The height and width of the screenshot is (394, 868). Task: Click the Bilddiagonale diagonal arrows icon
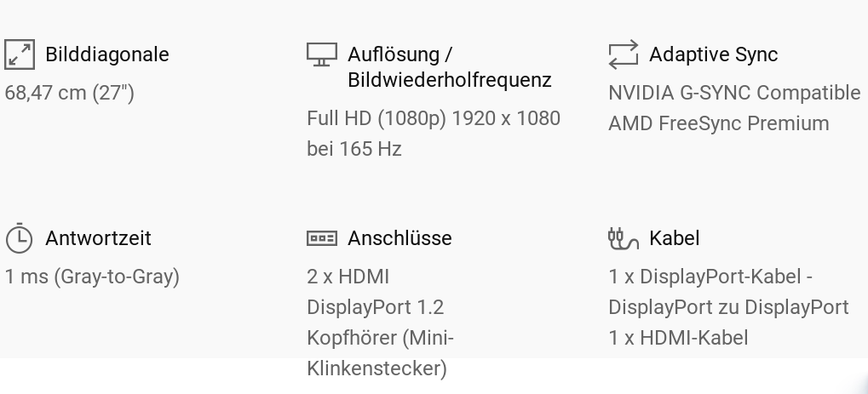coord(20,54)
